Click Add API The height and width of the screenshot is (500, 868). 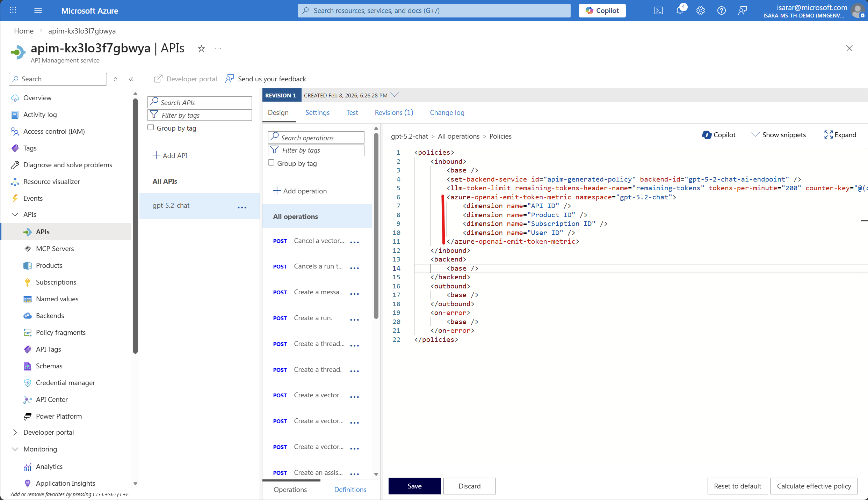pyautogui.click(x=170, y=156)
